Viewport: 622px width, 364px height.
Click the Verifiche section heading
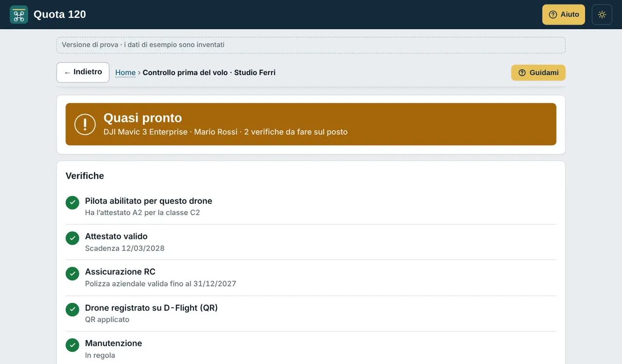pyautogui.click(x=85, y=176)
